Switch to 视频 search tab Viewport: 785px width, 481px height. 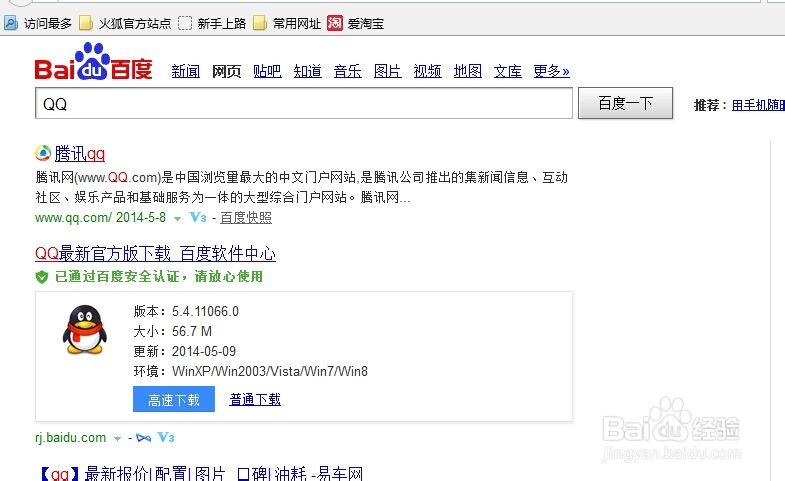pyautogui.click(x=428, y=71)
